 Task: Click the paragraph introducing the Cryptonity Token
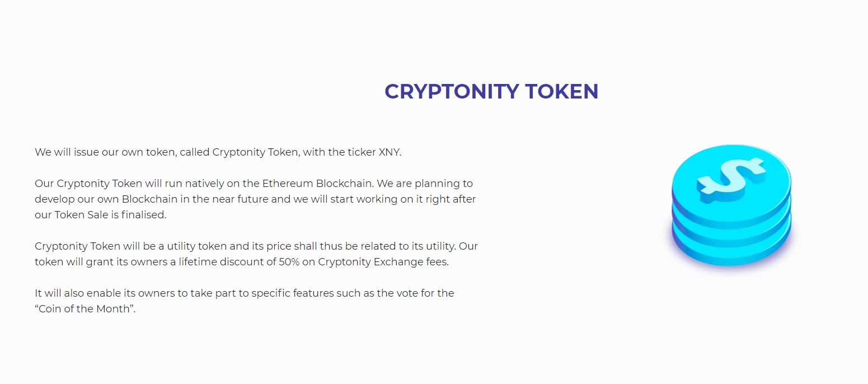(218, 152)
